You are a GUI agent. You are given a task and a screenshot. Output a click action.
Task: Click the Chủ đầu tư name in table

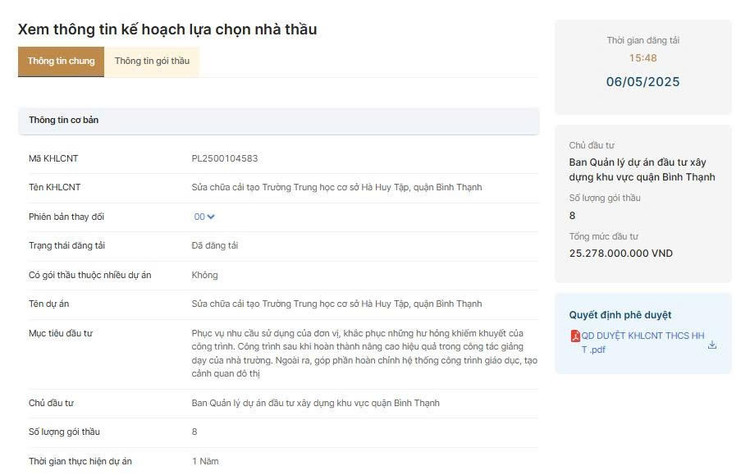pyautogui.click(x=315, y=403)
